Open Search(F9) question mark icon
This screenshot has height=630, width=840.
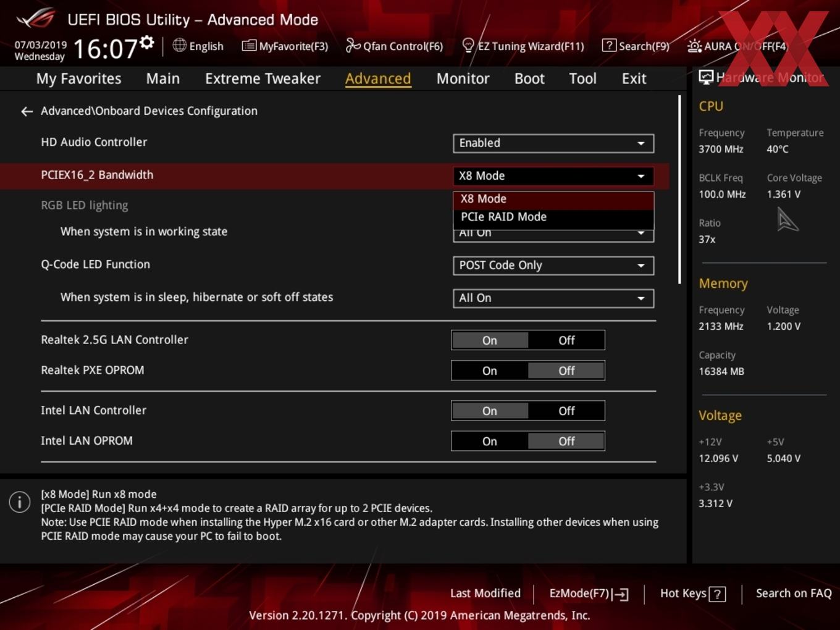point(609,45)
